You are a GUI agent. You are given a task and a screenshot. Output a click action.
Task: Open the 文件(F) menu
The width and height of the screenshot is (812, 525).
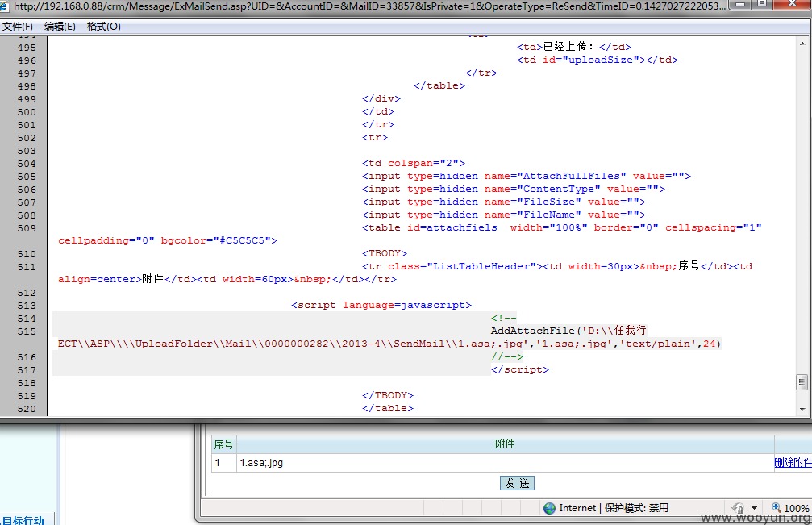click(x=18, y=27)
